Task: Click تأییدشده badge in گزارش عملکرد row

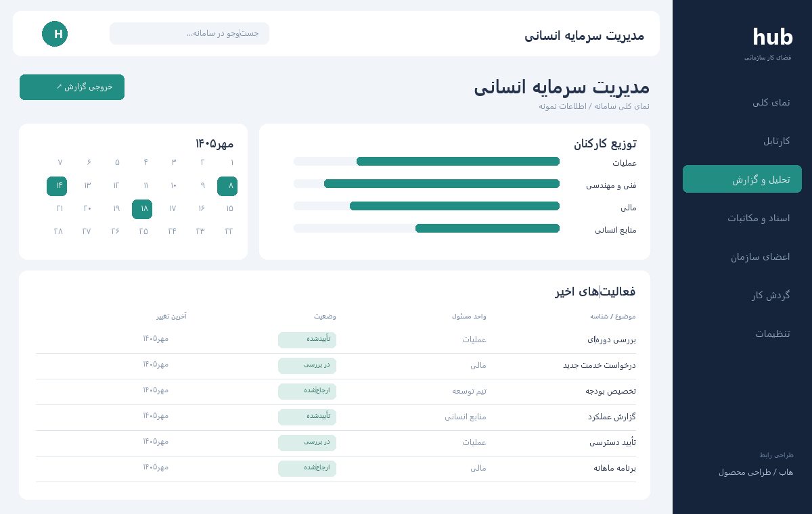Action: pyautogui.click(x=307, y=417)
